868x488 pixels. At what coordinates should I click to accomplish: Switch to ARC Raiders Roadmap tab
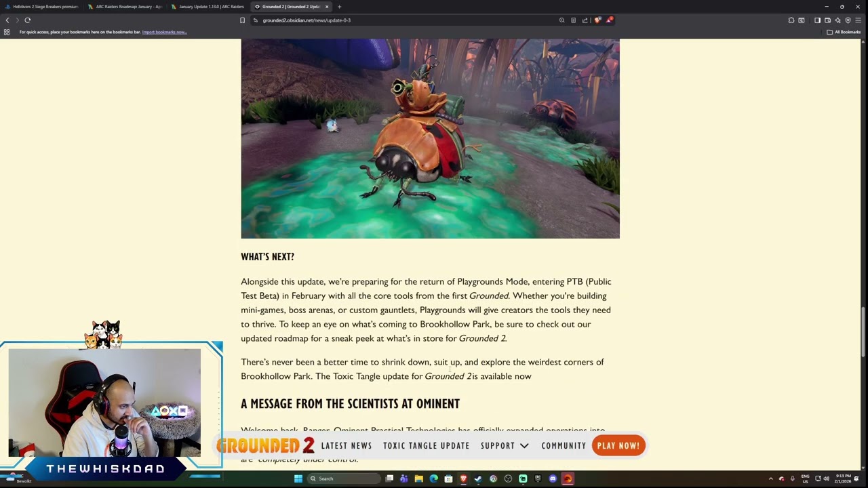tap(124, 7)
